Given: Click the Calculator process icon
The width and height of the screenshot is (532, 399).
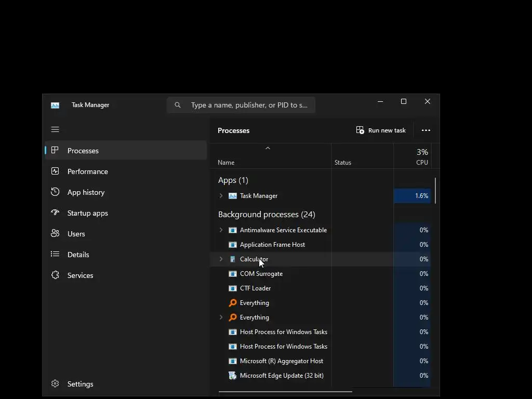Looking at the screenshot, I should point(233,259).
